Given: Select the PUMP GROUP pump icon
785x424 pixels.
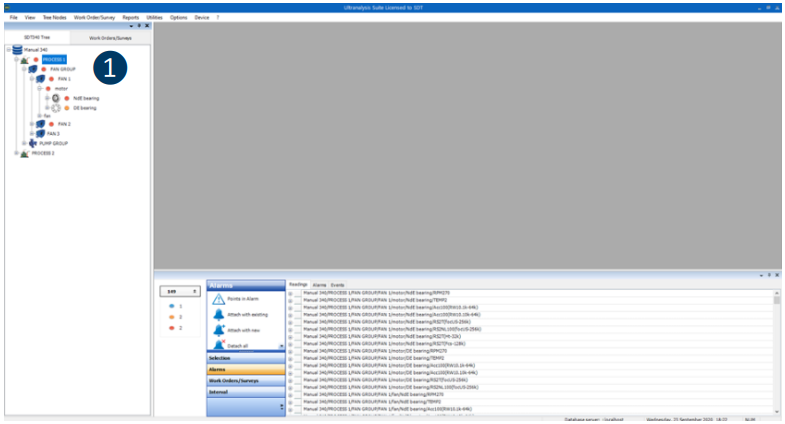Looking at the screenshot, I should [x=32, y=143].
